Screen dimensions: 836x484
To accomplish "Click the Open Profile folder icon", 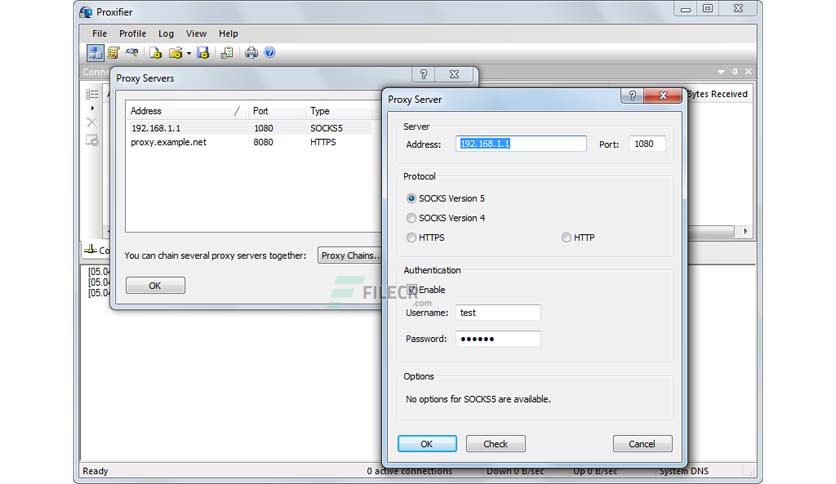I will coord(175,52).
